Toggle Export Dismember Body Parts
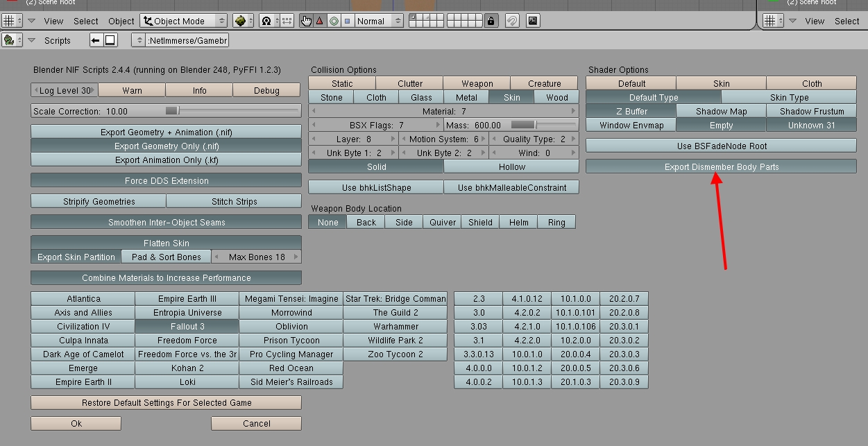868x446 pixels. pos(722,166)
